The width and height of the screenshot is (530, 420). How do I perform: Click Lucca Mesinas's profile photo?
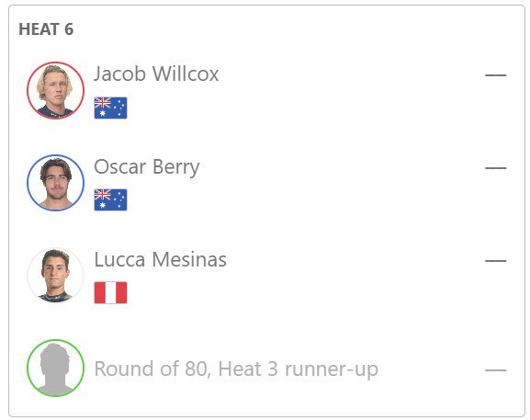point(55,276)
